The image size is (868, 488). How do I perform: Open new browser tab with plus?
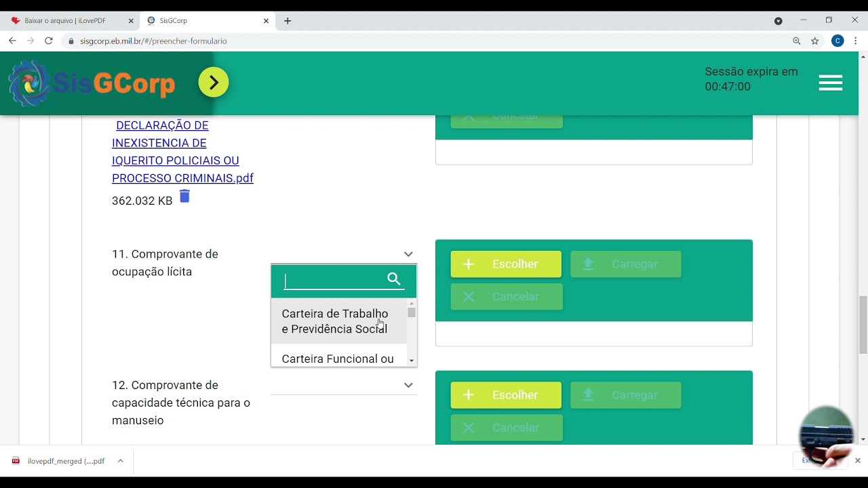click(x=288, y=21)
